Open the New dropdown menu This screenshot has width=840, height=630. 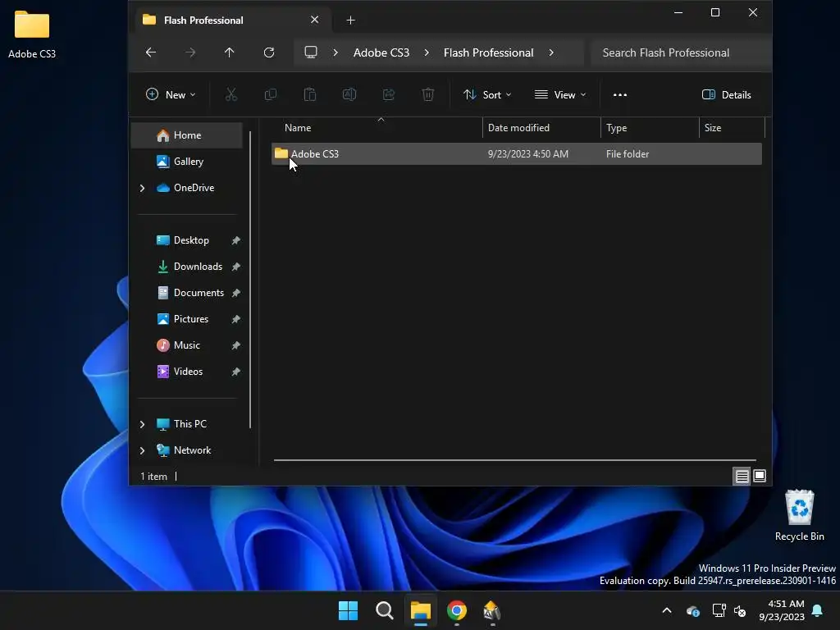tap(171, 95)
